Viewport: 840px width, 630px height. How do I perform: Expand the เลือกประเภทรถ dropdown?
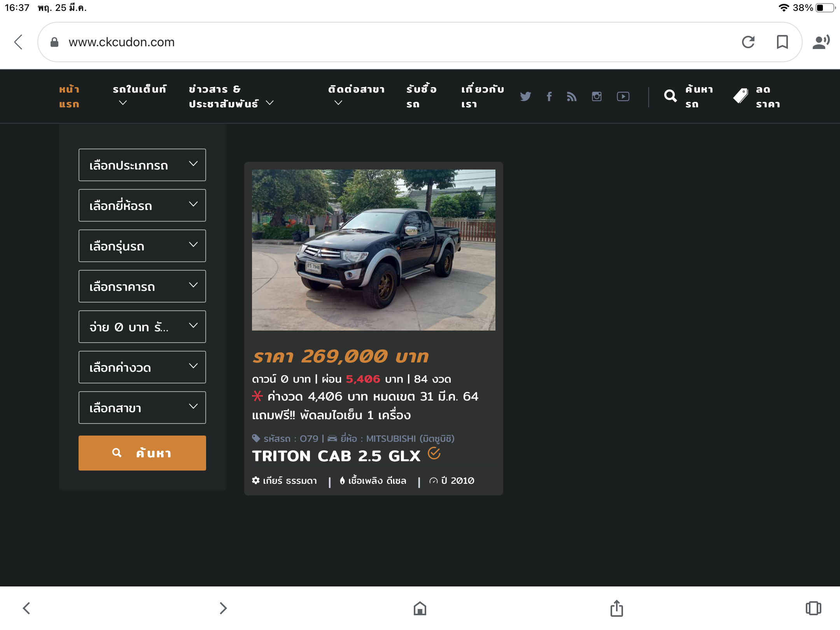click(142, 165)
